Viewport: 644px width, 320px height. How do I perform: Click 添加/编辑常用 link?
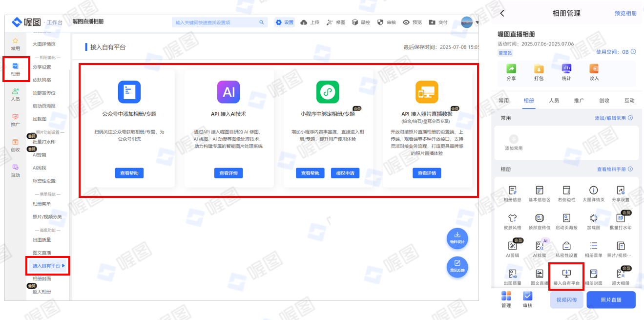pyautogui.click(x=614, y=118)
